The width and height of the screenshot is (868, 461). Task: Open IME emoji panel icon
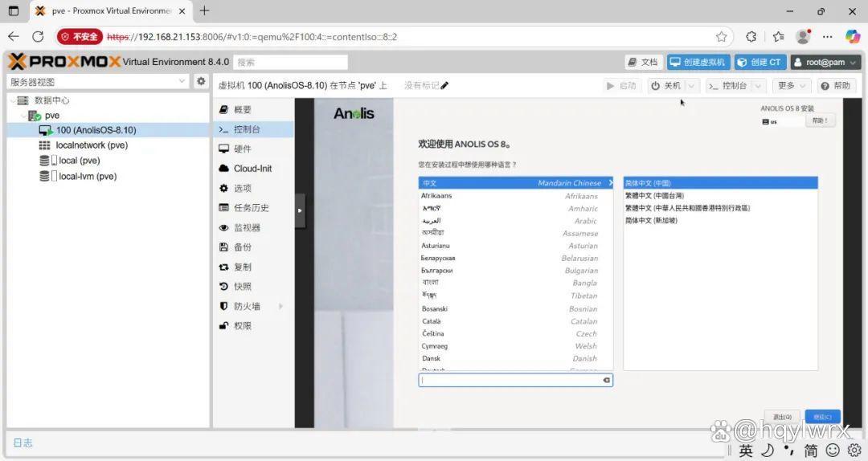pyautogui.click(x=833, y=450)
